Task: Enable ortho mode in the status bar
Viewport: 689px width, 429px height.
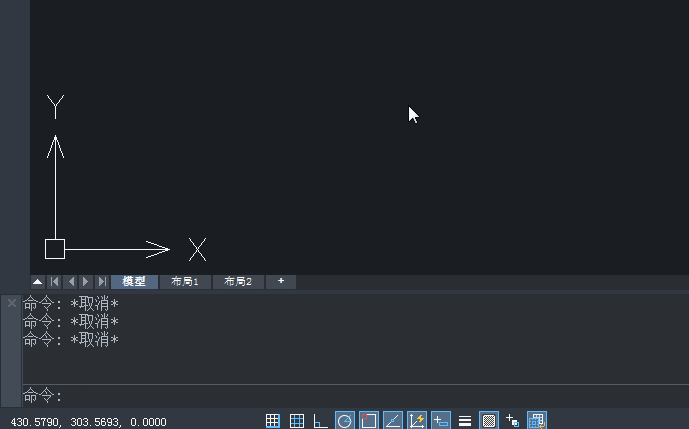Action: point(320,421)
